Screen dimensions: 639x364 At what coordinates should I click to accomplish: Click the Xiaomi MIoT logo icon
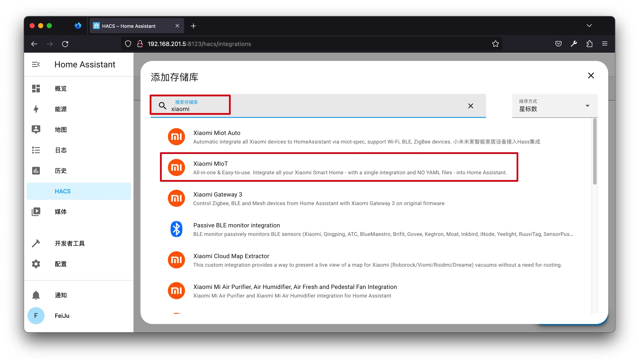click(176, 167)
